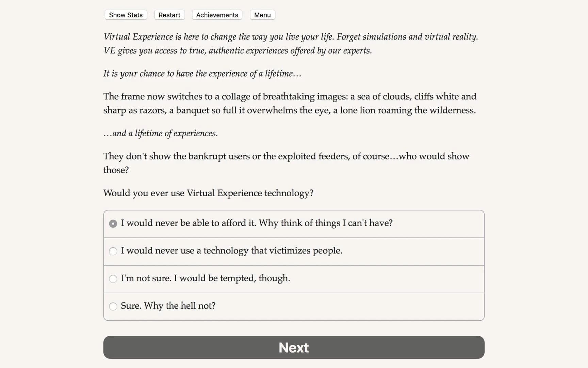Enable the last option's radio button
Viewport: 588px width, 368px height.
113,306
